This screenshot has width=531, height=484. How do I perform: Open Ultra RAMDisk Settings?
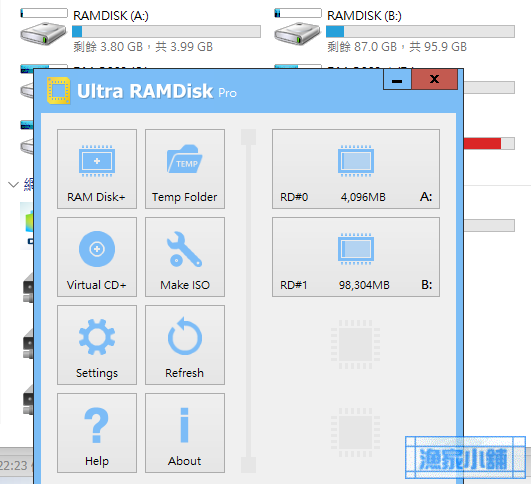click(97, 345)
